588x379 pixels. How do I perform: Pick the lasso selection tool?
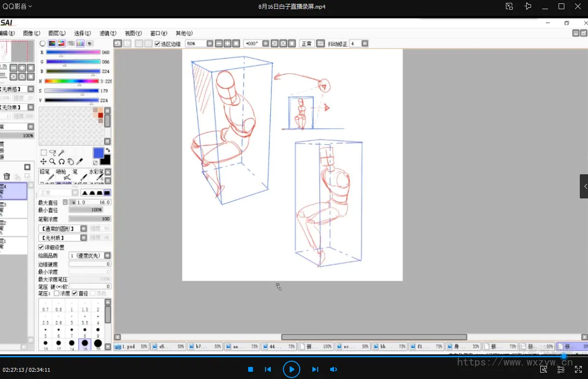[53, 153]
